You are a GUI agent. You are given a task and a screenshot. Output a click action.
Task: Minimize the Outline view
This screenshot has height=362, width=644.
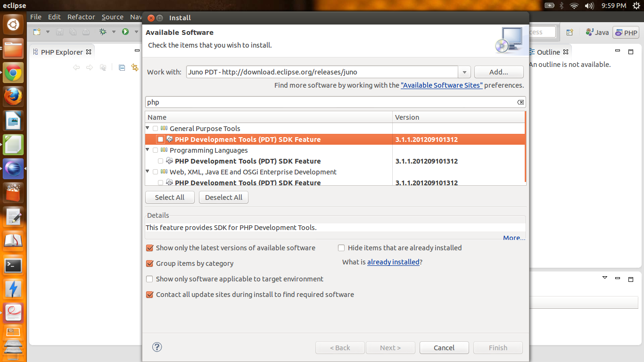617,51
